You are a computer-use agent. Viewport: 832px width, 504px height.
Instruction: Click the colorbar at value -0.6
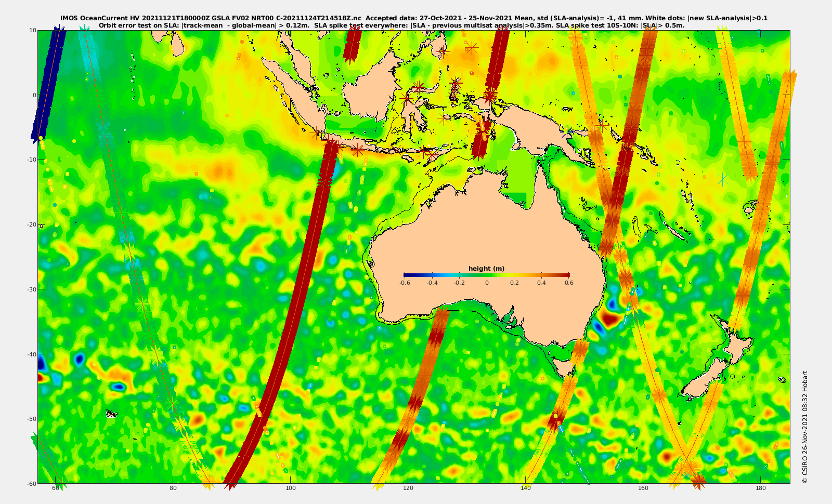pyautogui.click(x=405, y=275)
